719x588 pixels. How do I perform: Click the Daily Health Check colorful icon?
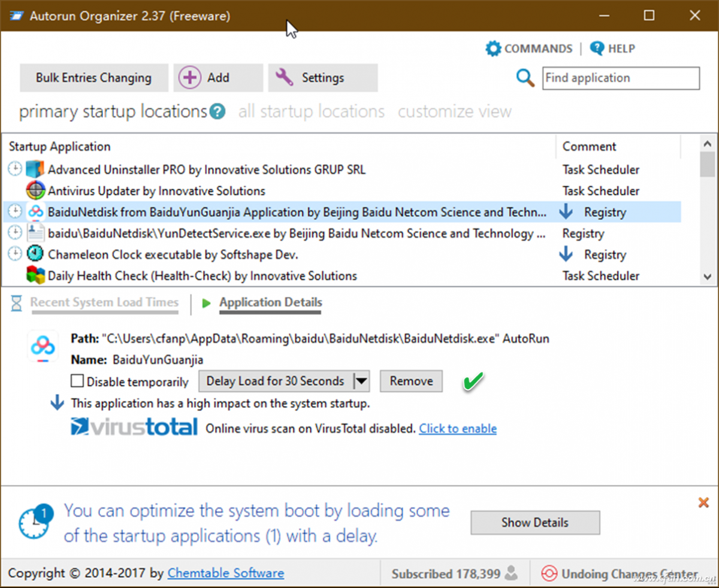pos(36,275)
